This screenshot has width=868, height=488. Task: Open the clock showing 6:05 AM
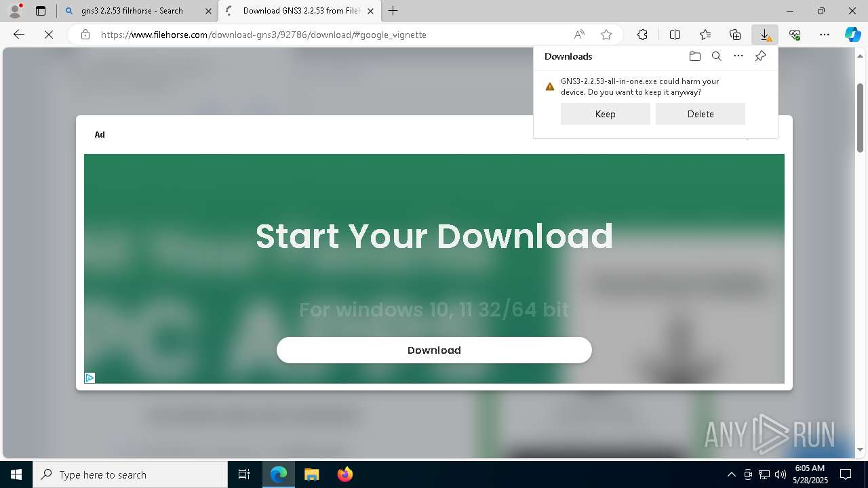pyautogui.click(x=810, y=474)
